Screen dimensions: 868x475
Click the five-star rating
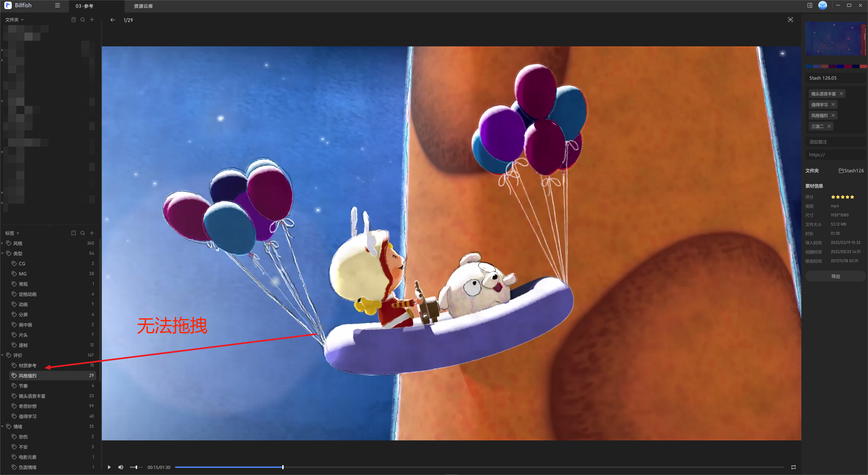pyautogui.click(x=842, y=197)
